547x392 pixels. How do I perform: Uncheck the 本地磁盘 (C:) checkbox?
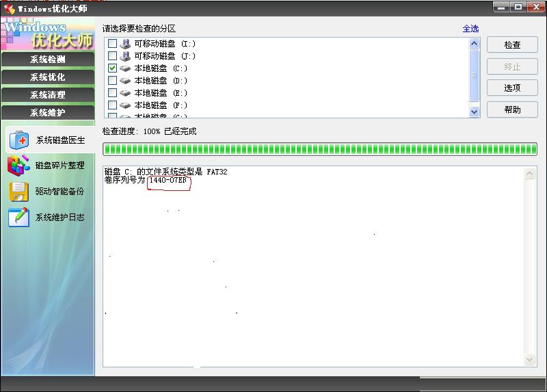coord(112,68)
